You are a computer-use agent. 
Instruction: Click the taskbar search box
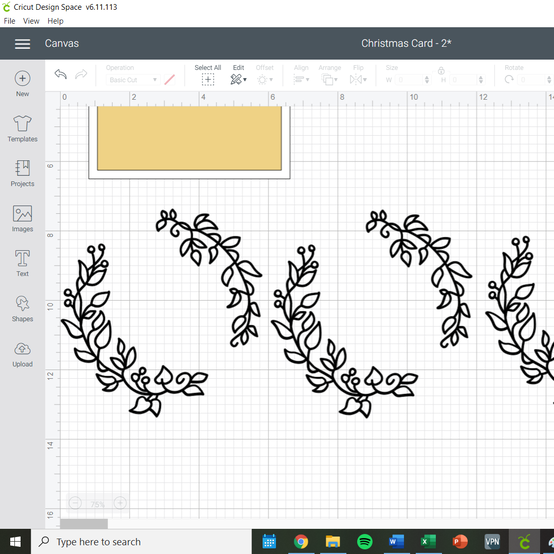coord(141,542)
